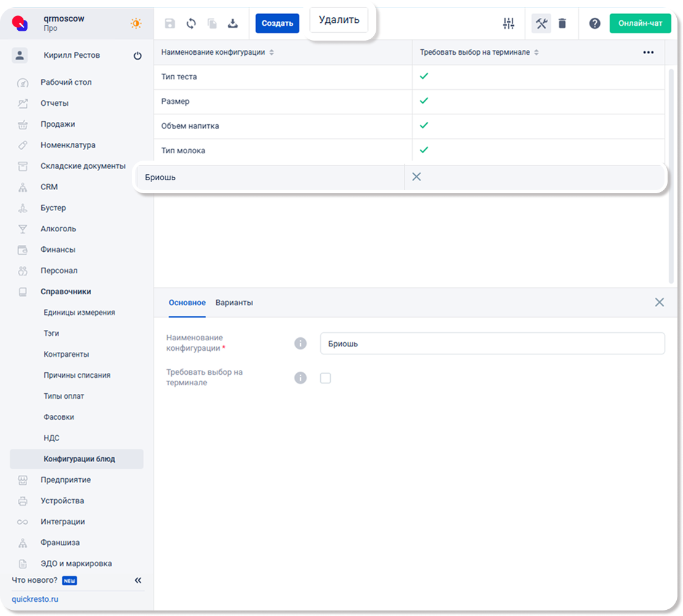Viewport: 683px width, 616px height.
Task: Refresh the list with the reload icon
Action: point(191,23)
